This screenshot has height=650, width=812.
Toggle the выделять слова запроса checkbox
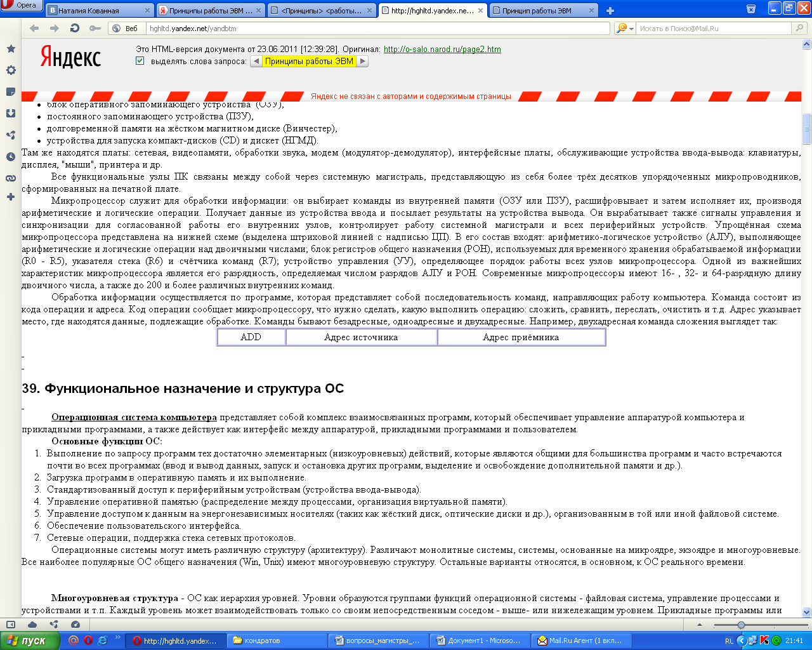pos(140,61)
